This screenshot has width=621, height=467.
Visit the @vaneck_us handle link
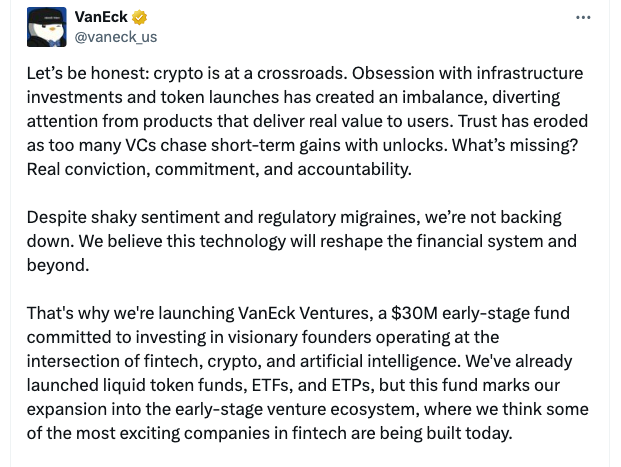[116, 37]
